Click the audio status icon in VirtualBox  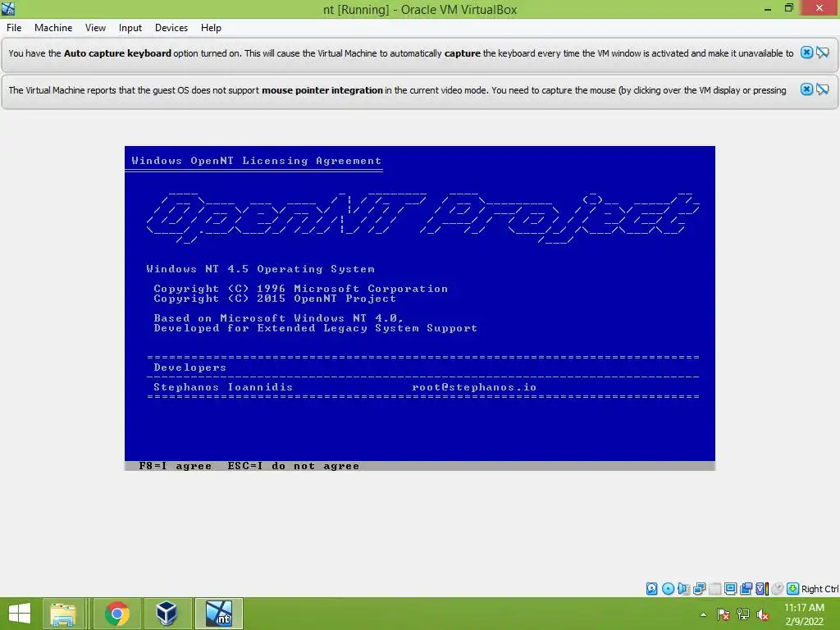pyautogui.click(x=683, y=589)
